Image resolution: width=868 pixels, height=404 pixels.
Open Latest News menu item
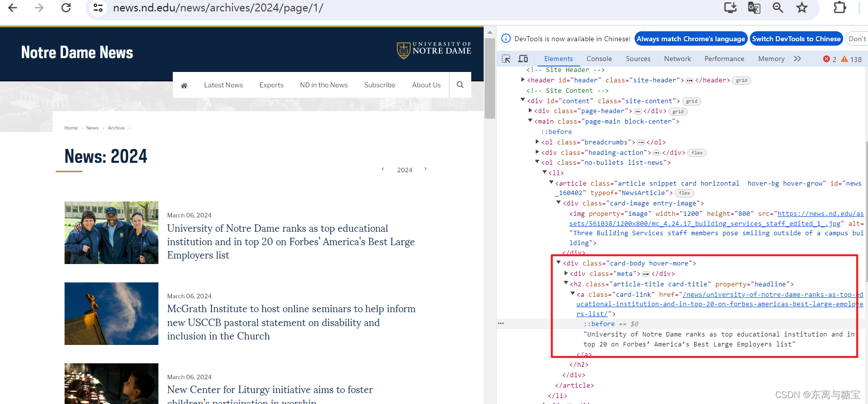tap(223, 85)
